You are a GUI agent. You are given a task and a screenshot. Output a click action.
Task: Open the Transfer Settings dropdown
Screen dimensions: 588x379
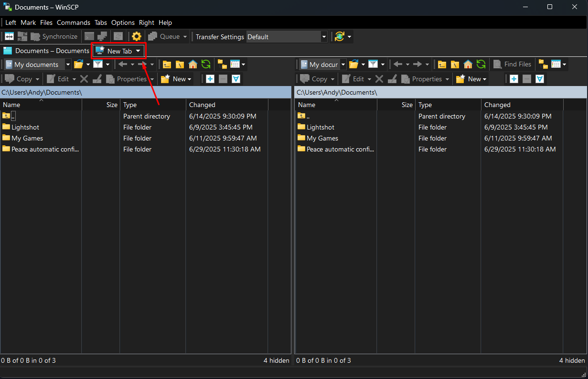323,36
